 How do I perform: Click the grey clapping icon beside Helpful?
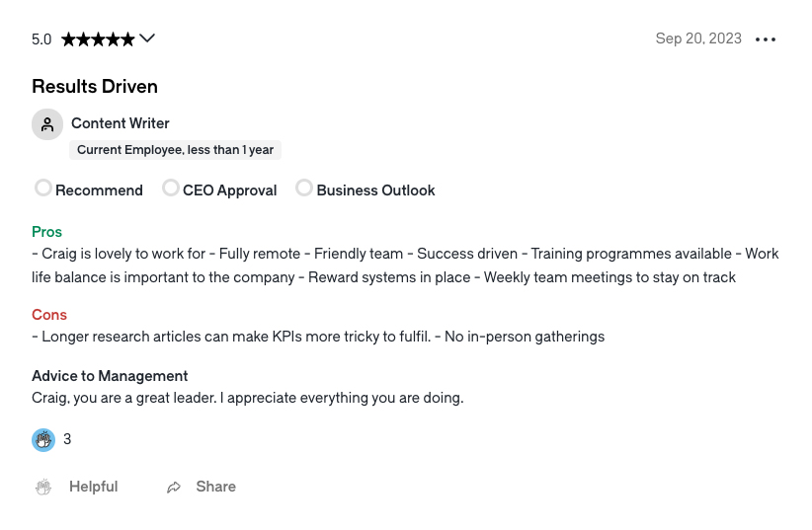pyautogui.click(x=43, y=487)
